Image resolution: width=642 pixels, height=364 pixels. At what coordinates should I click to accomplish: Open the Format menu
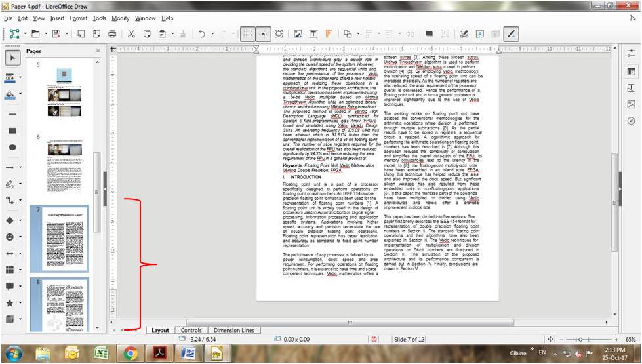coord(79,18)
